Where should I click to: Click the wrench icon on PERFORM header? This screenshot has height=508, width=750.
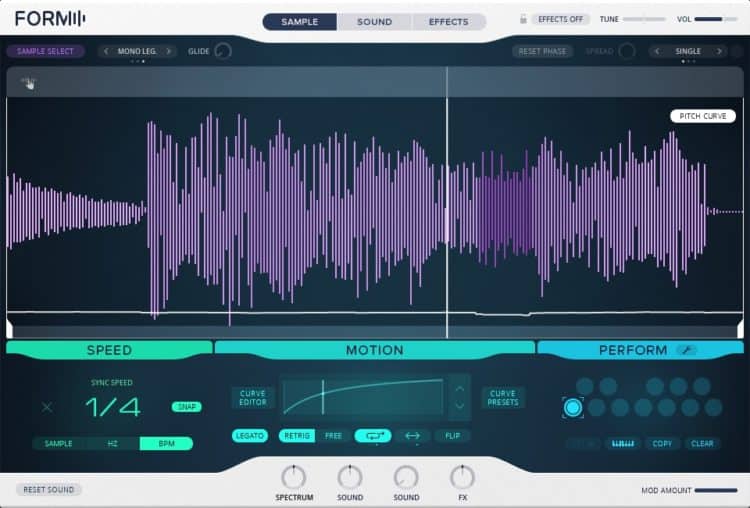click(686, 350)
